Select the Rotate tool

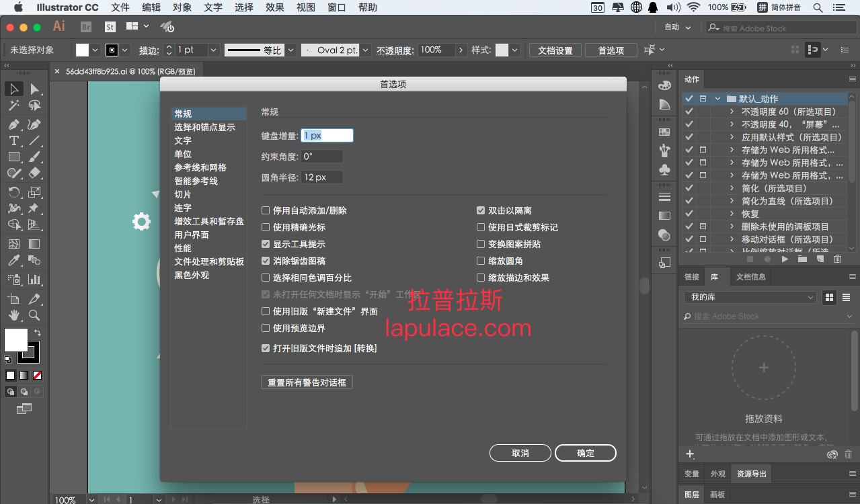tap(14, 192)
